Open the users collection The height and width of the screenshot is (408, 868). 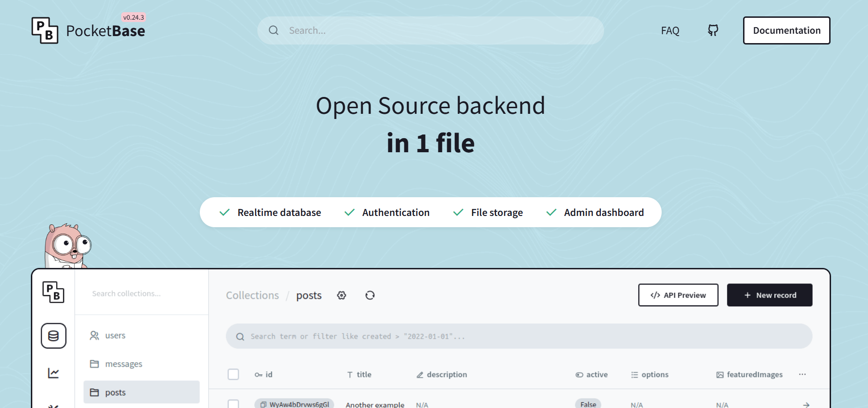pos(115,335)
